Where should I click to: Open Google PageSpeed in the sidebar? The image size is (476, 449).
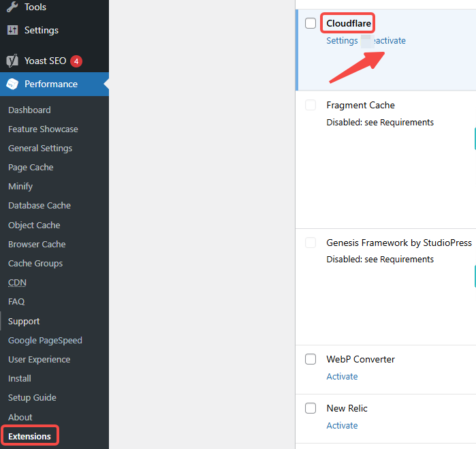pos(45,340)
